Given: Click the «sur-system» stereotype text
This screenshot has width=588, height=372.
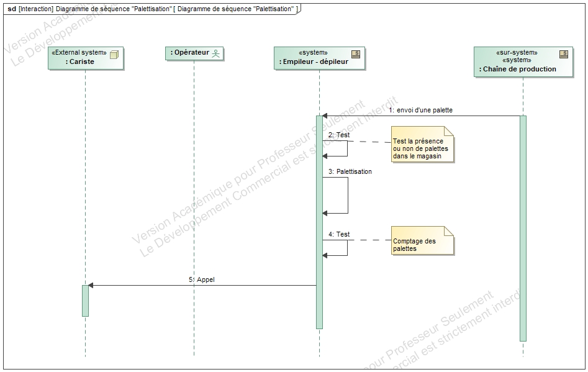Looking at the screenshot, I should click(x=517, y=53).
